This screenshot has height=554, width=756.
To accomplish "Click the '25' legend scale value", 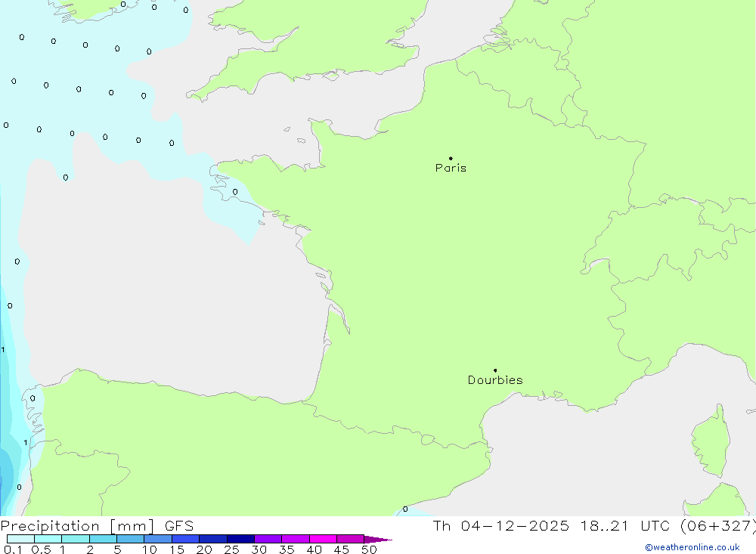I will click(232, 549).
